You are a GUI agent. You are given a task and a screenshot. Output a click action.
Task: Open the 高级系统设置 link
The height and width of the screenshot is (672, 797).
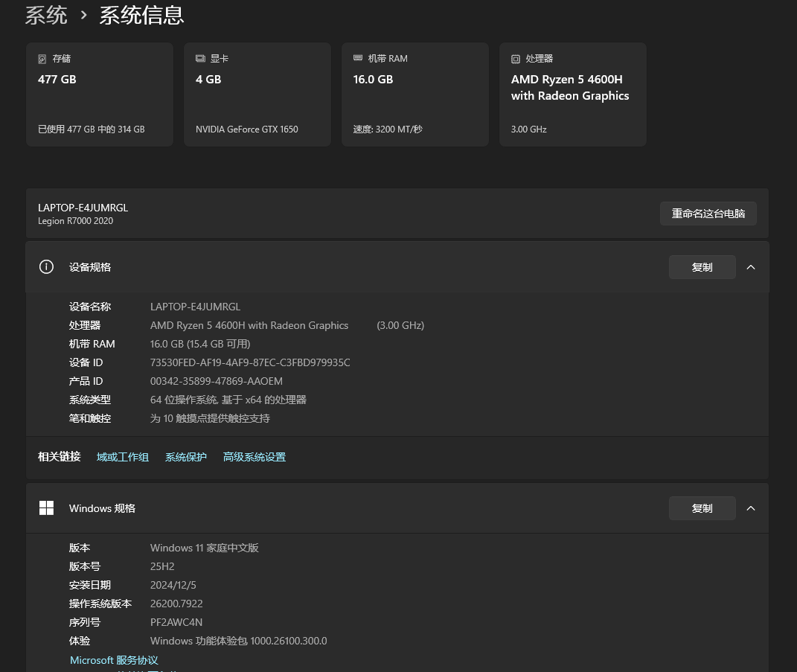pyautogui.click(x=255, y=457)
